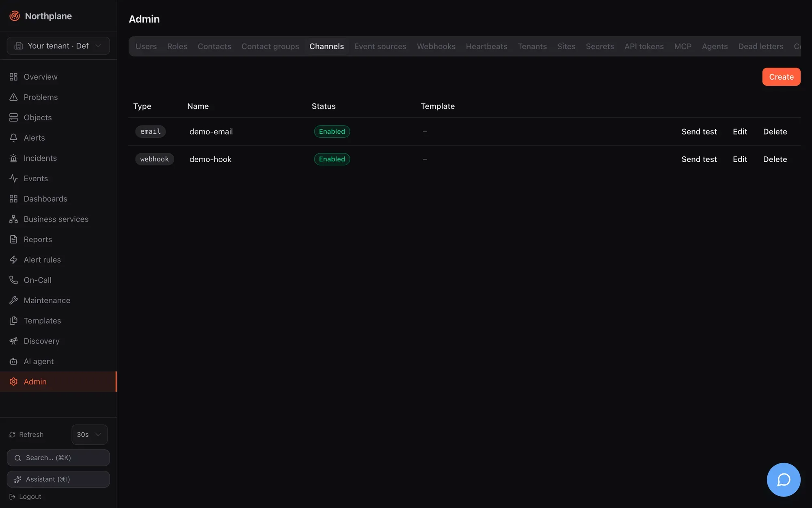This screenshot has width=812, height=508.
Task: Open Discovery via its telescope icon
Action: tap(13, 341)
